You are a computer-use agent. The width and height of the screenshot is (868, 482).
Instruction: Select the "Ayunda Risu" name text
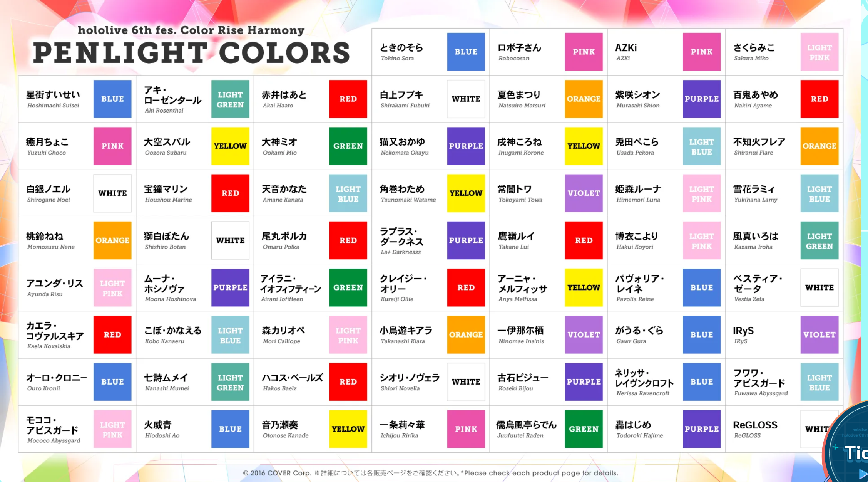pos(45,294)
